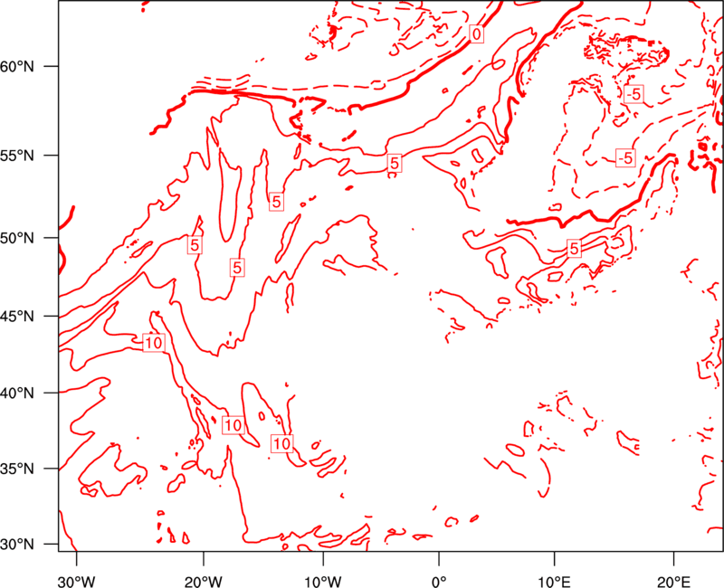Click the 10°W longitude axis label

[323, 582]
